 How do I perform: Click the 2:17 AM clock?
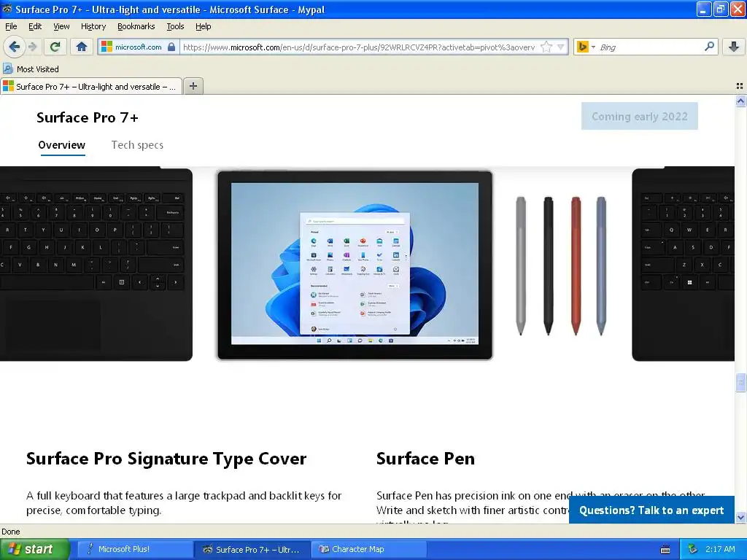(720, 549)
